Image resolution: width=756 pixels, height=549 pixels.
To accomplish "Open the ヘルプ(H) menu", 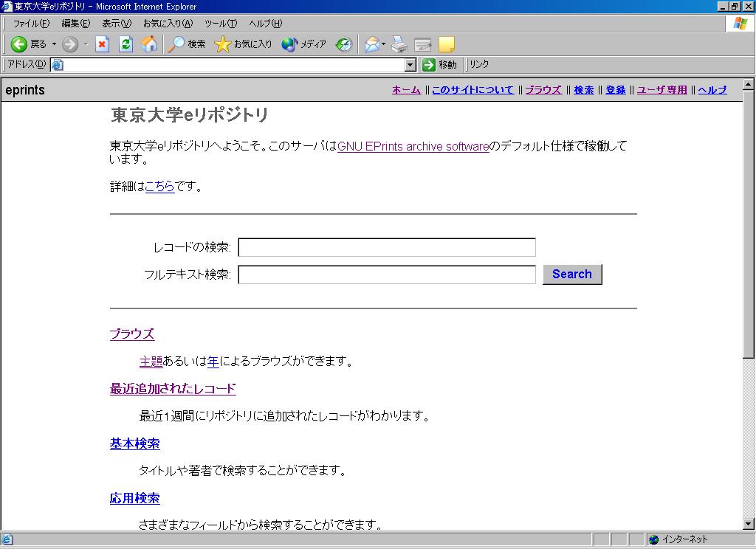I will pyautogui.click(x=265, y=23).
